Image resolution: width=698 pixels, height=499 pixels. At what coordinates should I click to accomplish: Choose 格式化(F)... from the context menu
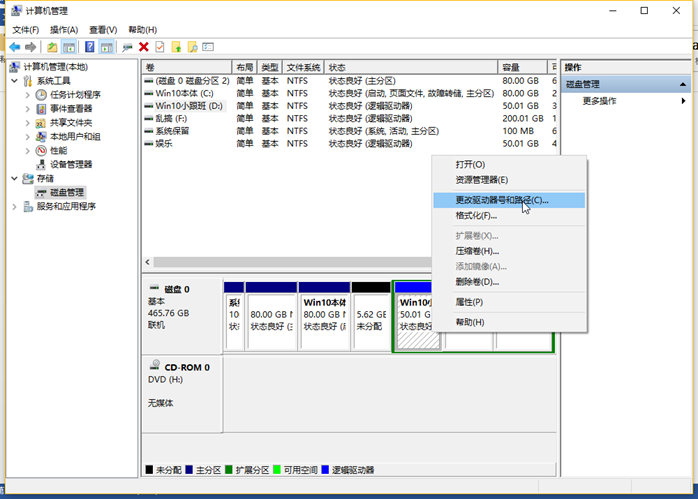coord(476,215)
